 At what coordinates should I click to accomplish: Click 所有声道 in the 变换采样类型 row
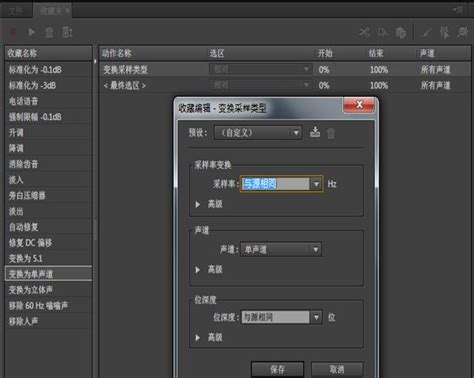(x=435, y=70)
